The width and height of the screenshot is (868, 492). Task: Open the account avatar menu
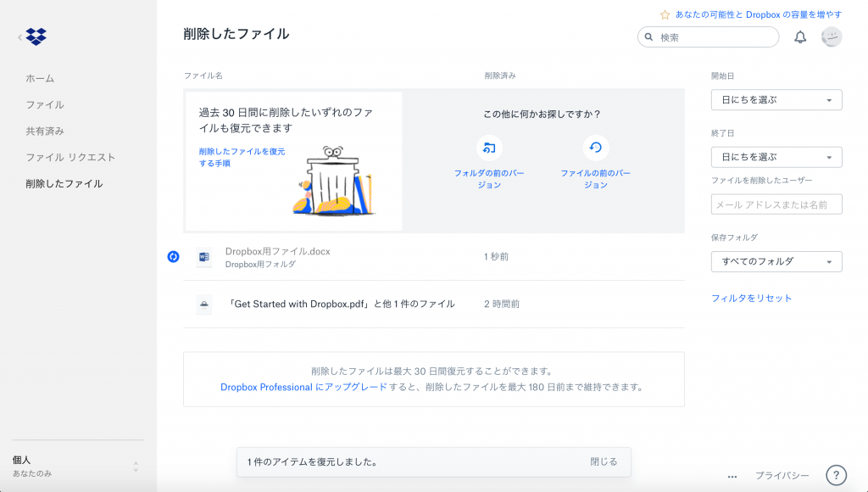[832, 37]
